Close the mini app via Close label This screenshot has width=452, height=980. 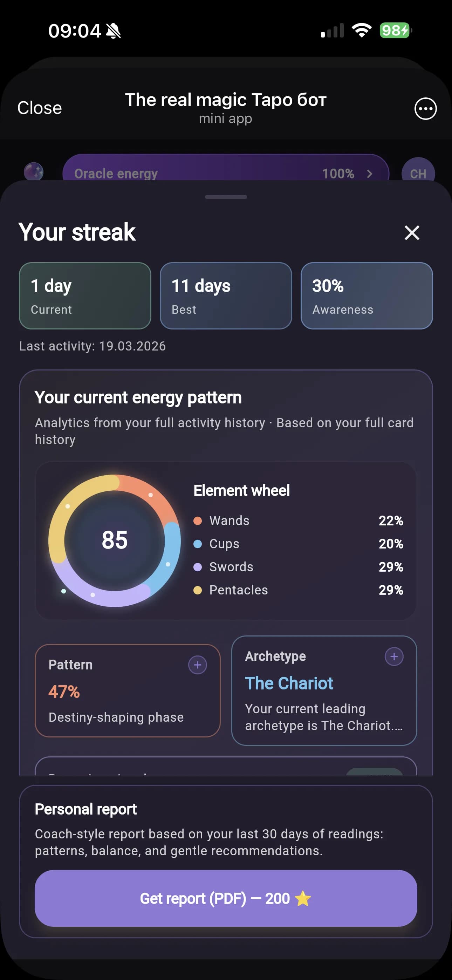(39, 108)
